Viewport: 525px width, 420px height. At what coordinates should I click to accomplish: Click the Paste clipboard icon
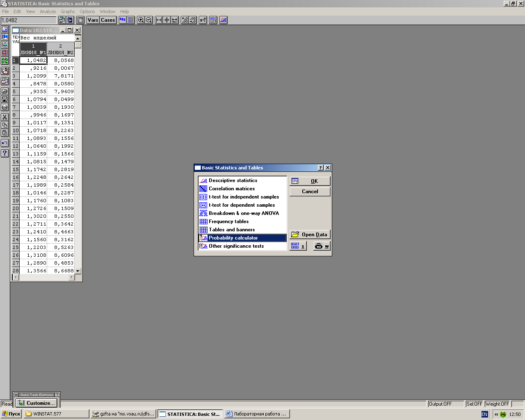click(x=5, y=133)
